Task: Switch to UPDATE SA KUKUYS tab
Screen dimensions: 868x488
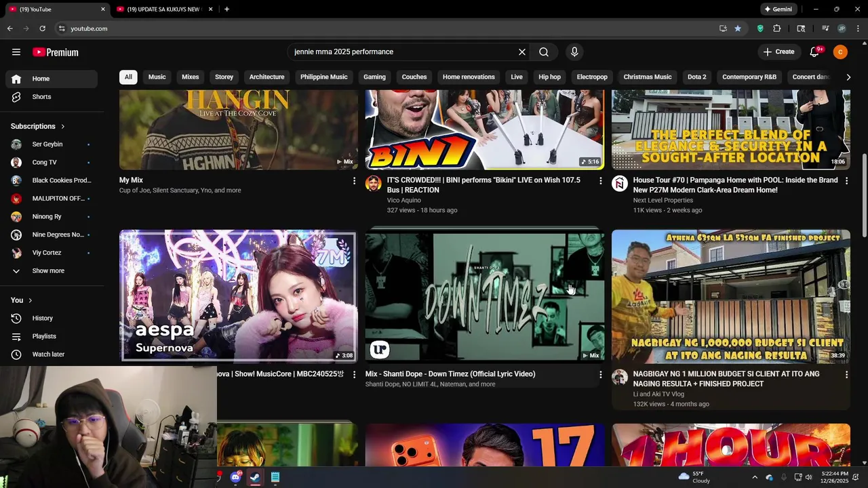Action: (165, 9)
